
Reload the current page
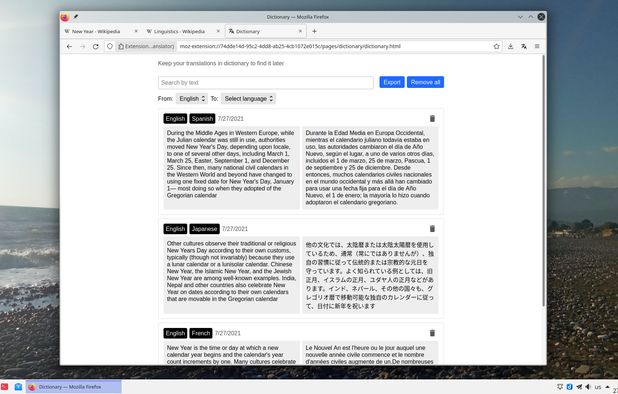click(95, 46)
